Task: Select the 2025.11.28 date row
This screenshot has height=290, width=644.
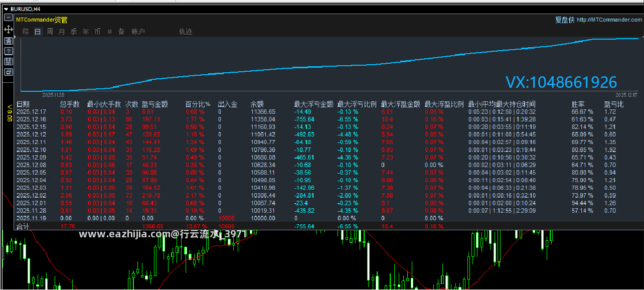Action: [31, 211]
